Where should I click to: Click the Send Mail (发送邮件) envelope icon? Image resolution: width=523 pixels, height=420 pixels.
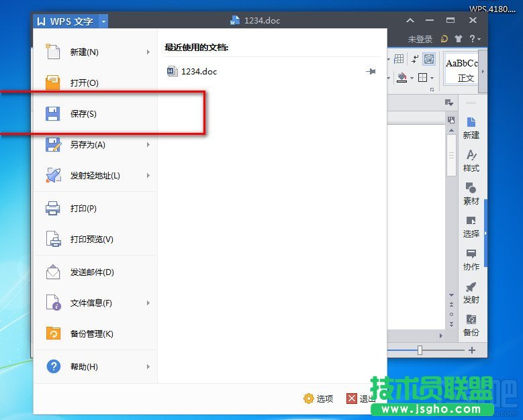(53, 272)
